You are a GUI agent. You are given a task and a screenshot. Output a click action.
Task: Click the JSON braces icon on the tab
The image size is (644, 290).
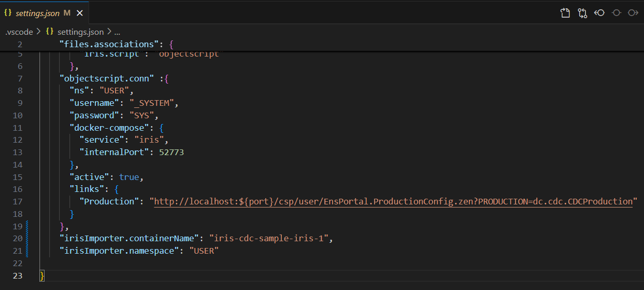coord(8,13)
